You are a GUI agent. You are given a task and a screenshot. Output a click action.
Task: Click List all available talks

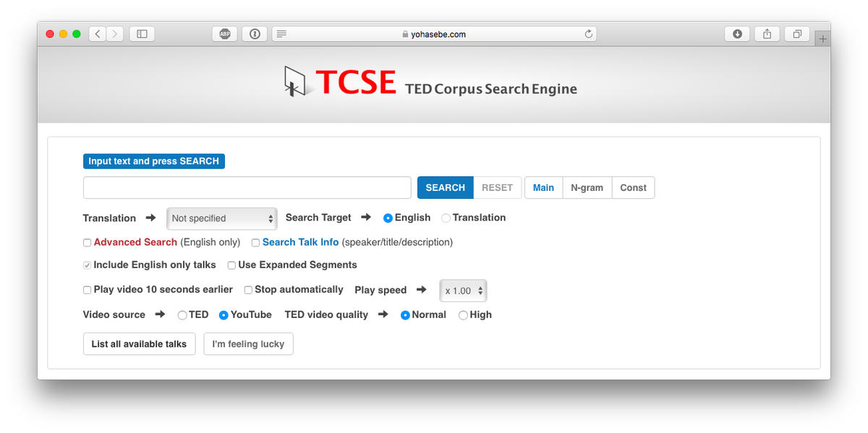click(x=139, y=344)
